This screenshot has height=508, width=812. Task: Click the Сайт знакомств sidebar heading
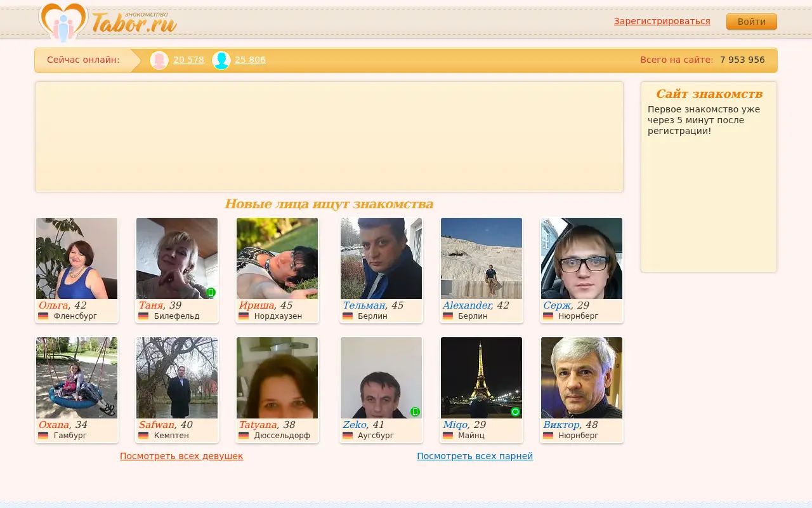pyautogui.click(x=709, y=94)
